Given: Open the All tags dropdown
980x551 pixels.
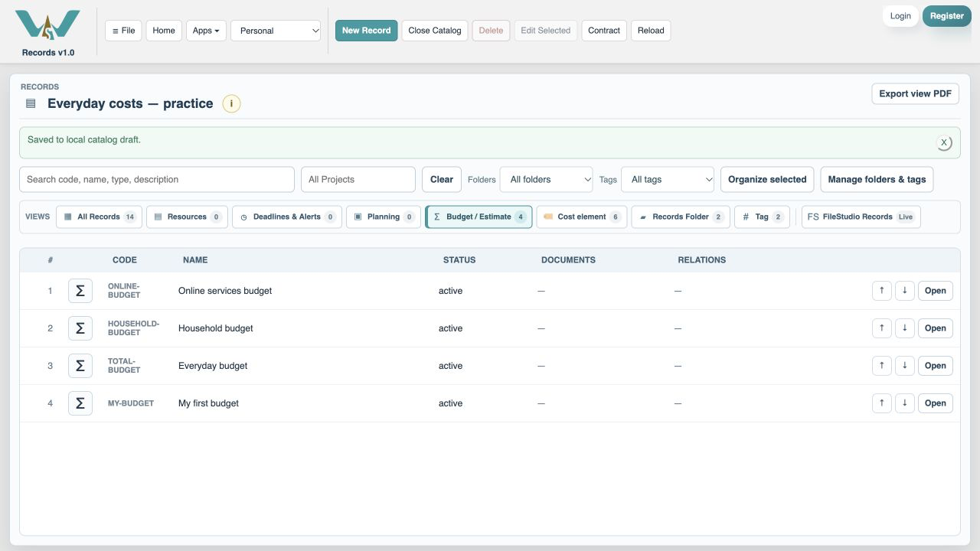Looking at the screenshot, I should coord(668,180).
